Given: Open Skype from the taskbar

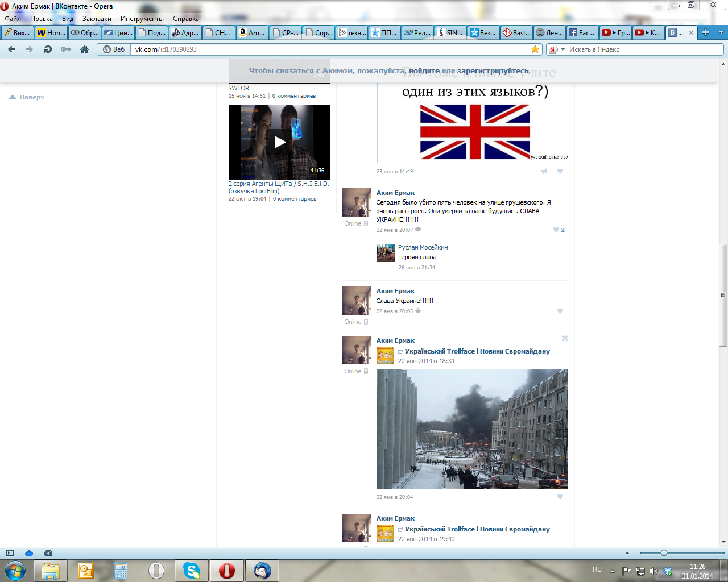Looking at the screenshot, I should point(192,570).
